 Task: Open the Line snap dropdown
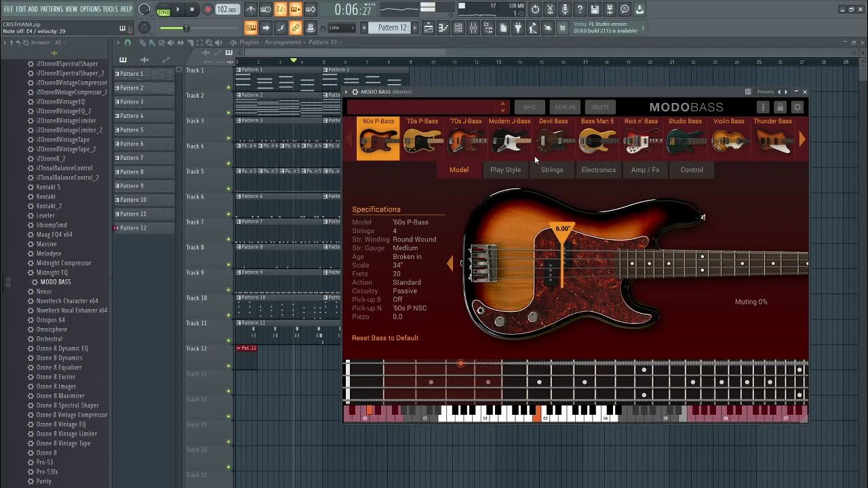pos(342,28)
